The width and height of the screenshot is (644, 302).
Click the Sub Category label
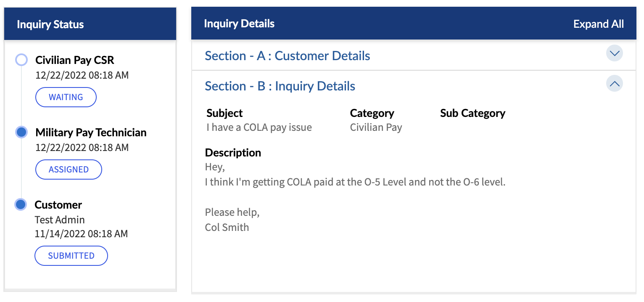[x=472, y=113]
